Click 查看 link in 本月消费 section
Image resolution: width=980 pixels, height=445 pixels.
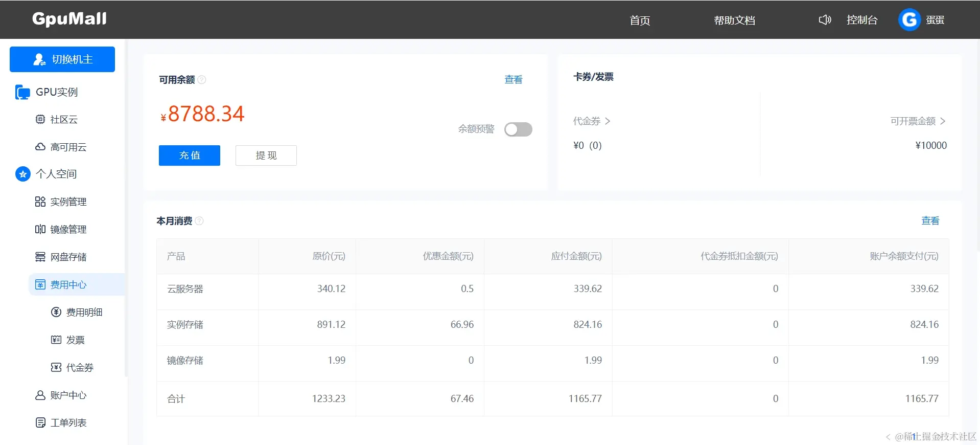tap(930, 220)
